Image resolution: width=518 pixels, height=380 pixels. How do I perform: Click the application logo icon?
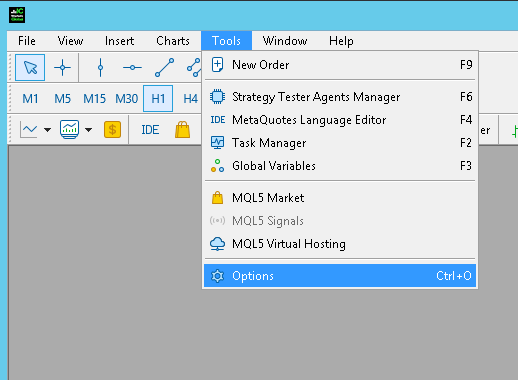(17, 15)
